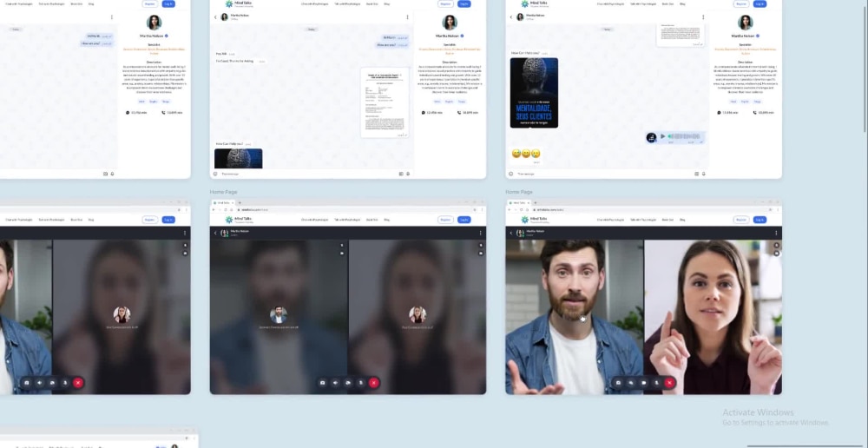Click the microphone icon in the document preview chat input
Viewport: 868px width, 448px height.
point(408,174)
